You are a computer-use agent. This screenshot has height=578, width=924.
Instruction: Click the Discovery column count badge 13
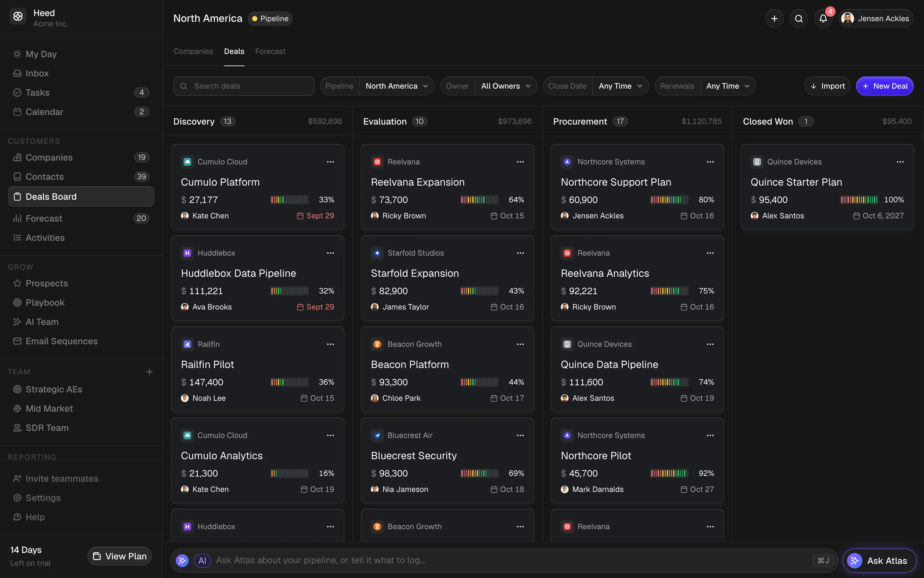[x=227, y=121]
